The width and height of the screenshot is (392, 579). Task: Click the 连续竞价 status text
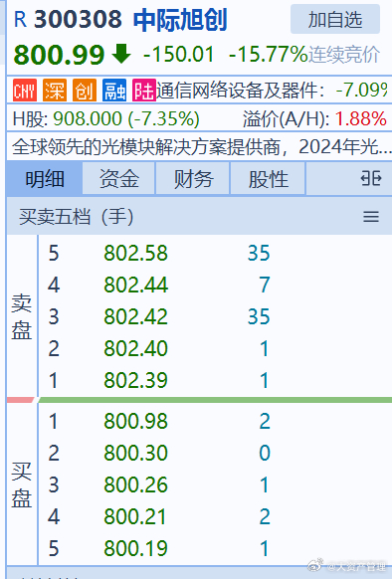click(344, 55)
